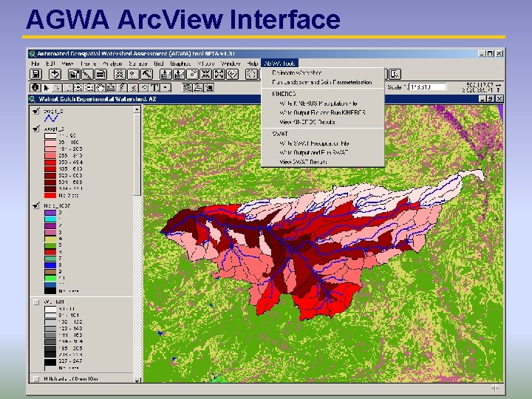The width and height of the screenshot is (532, 399).
Task: Choose Delineate Watershed from menu
Action: (323, 72)
